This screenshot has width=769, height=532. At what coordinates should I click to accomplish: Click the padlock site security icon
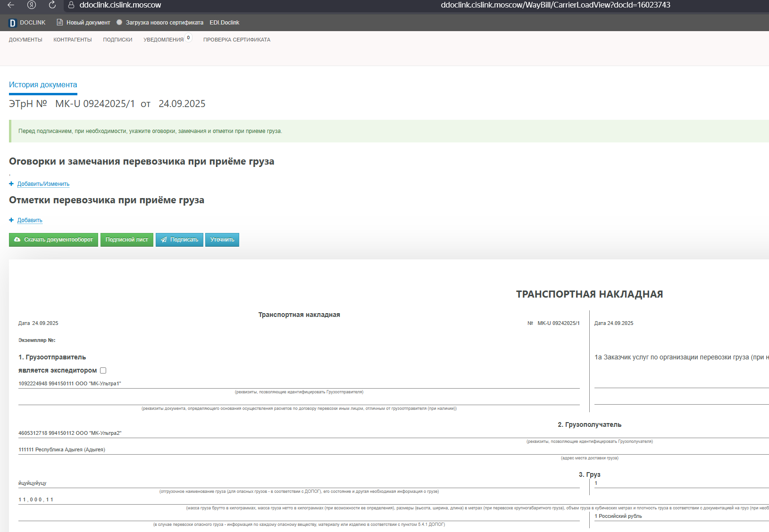pos(71,5)
